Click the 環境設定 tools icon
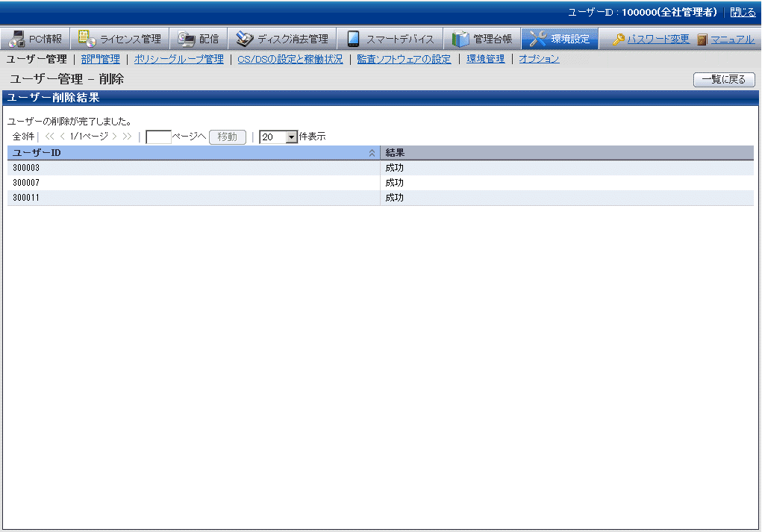Screen dimensions: 762x532 pos(538,40)
